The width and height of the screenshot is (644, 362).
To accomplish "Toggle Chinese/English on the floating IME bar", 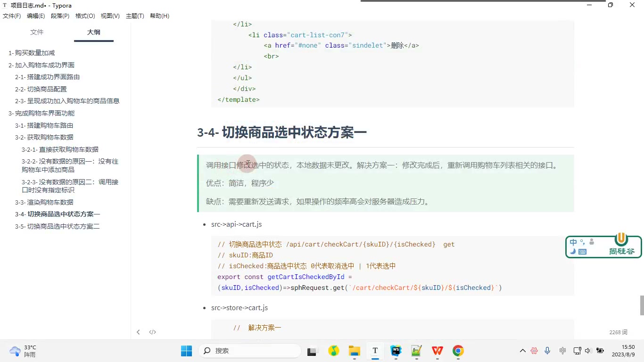I will click(573, 242).
